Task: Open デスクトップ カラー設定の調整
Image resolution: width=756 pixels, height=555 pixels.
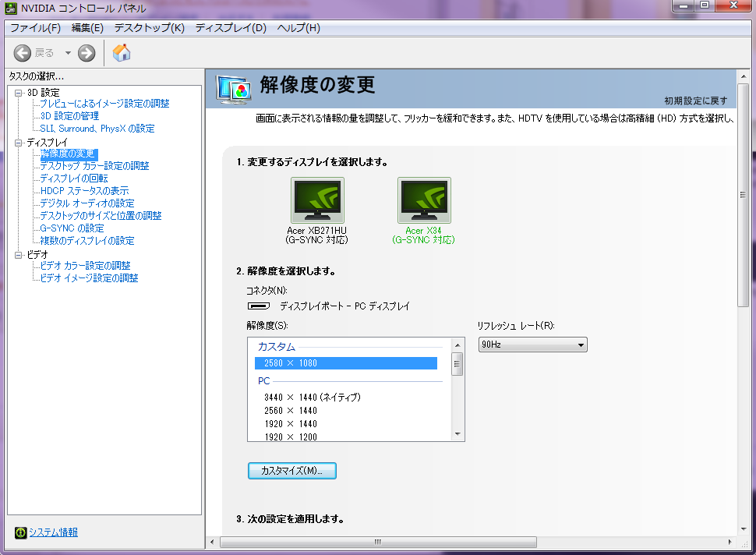Action: point(94,166)
